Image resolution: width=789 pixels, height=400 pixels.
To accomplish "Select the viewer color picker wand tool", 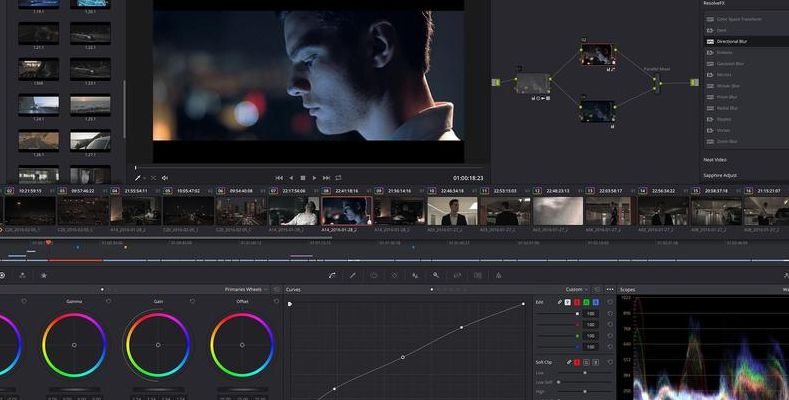I will (137, 178).
